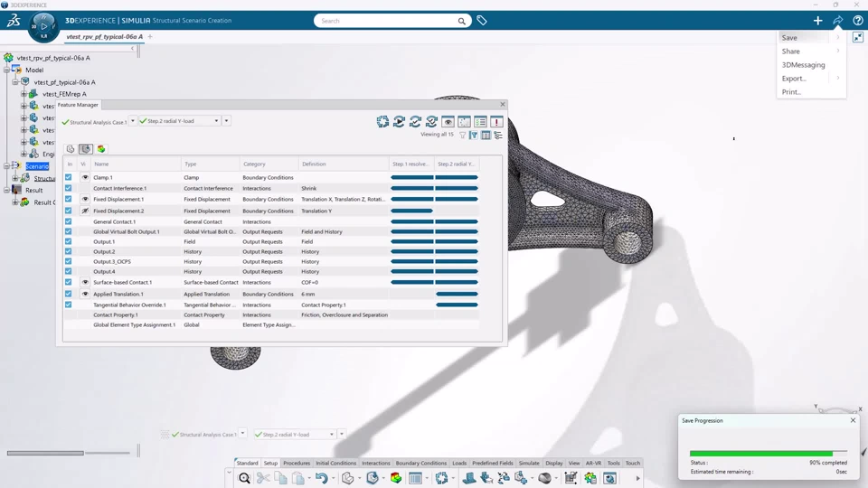
Task: Switch to the Boundary Conditions tab
Action: (x=420, y=463)
